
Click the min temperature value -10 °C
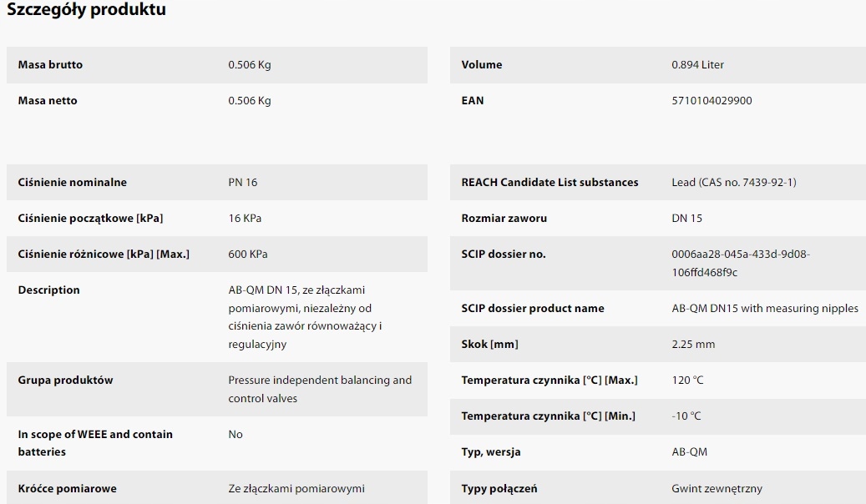point(686,416)
